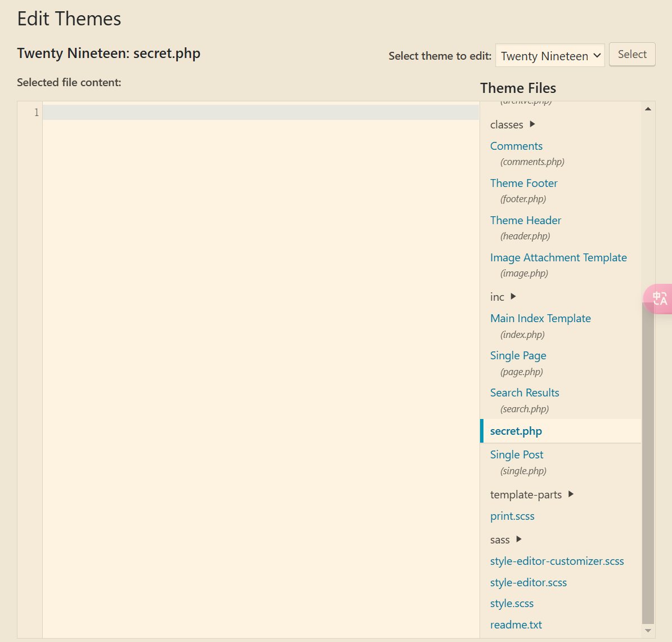Open the Main Index Template
Screen dimensions: 672x642
540,318
